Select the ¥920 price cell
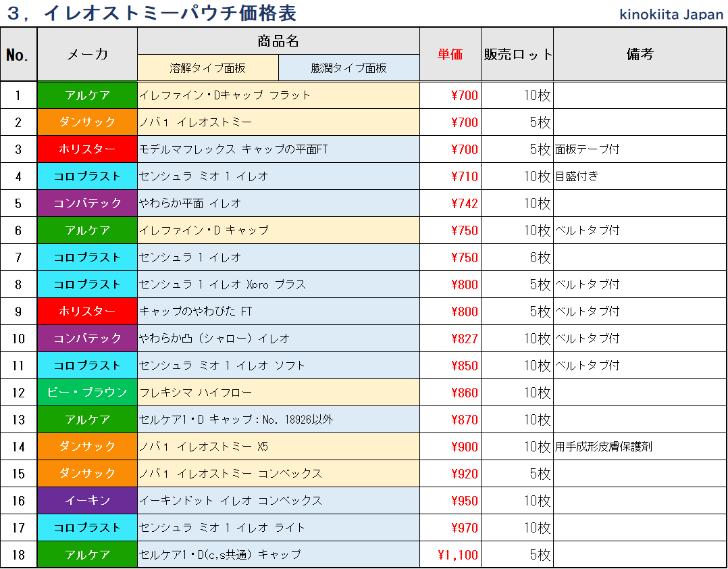 [x=450, y=473]
